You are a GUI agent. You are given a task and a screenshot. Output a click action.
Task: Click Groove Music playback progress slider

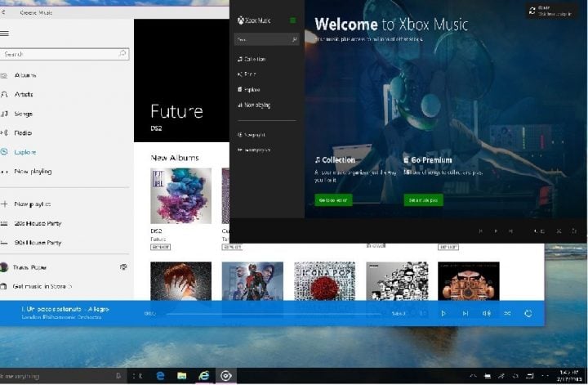[x=274, y=313]
